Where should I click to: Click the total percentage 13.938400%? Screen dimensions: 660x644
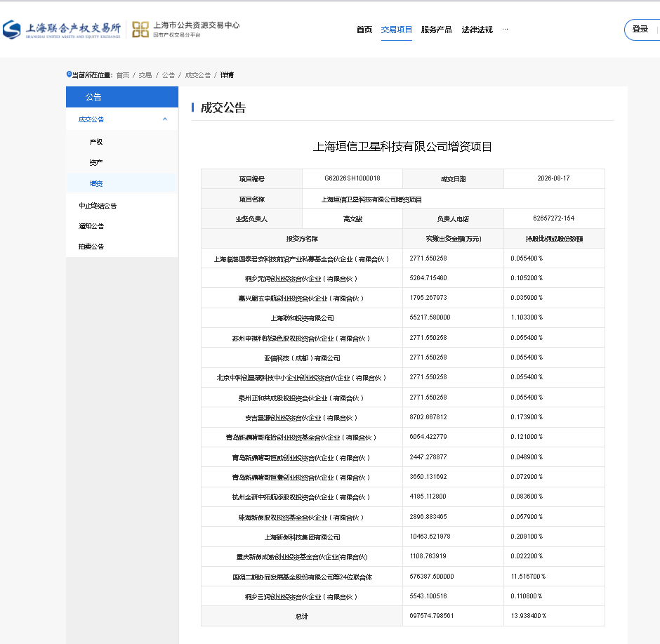[529, 616]
